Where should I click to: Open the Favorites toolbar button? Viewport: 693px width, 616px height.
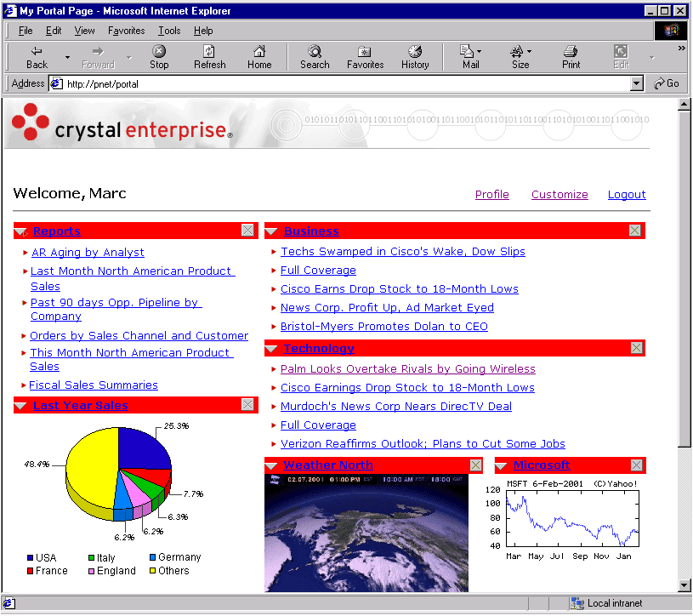[365, 58]
